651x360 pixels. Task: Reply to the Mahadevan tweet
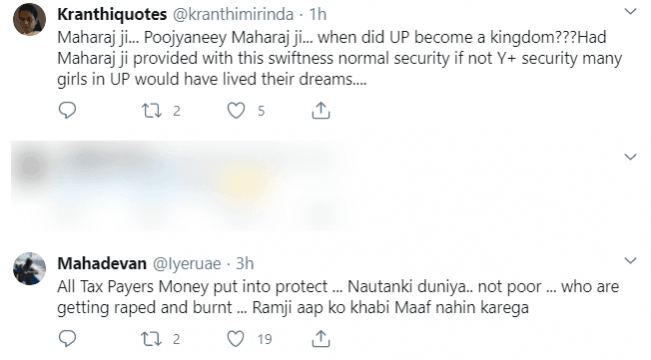coord(67,339)
